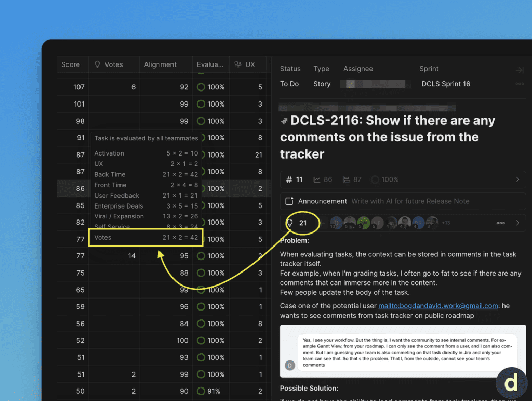Change the Story type value
The image size is (532, 401).
click(322, 84)
